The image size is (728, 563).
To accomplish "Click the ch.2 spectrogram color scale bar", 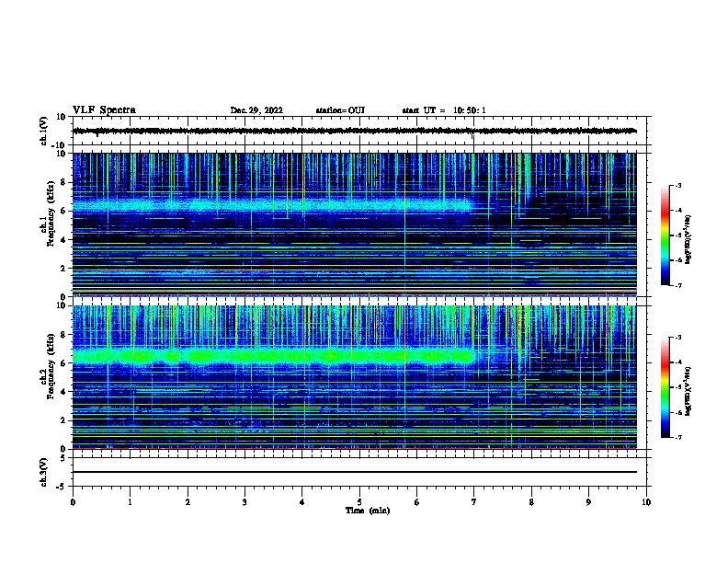I will (665, 387).
